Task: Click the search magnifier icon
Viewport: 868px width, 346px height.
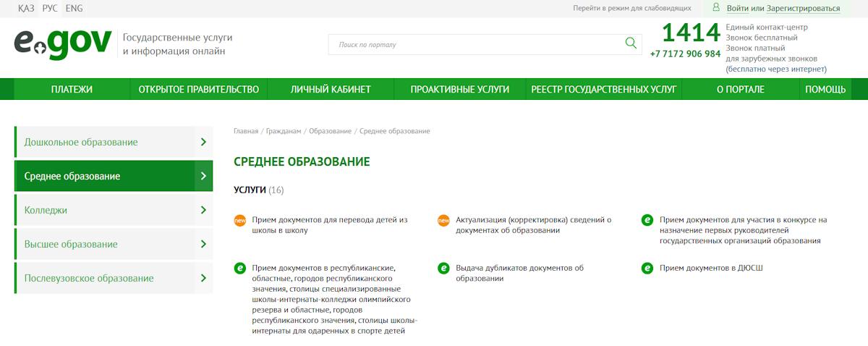Action: click(631, 43)
